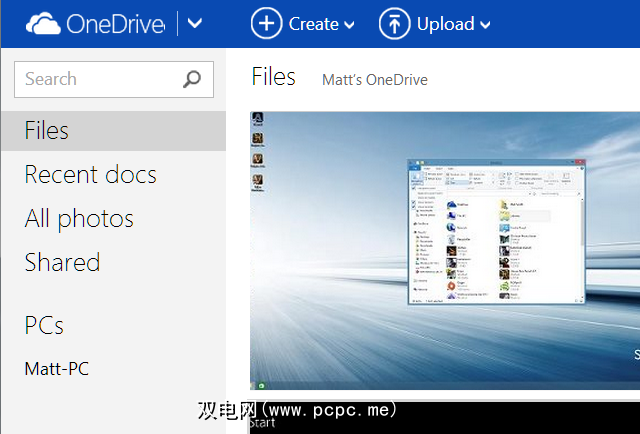Click the green icon at thumbnail's bottom-left

(x=261, y=385)
